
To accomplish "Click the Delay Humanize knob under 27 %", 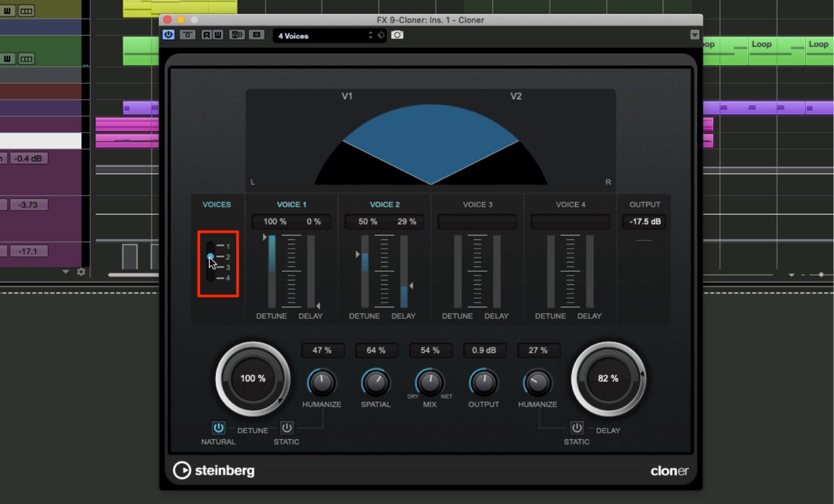I will tap(537, 382).
